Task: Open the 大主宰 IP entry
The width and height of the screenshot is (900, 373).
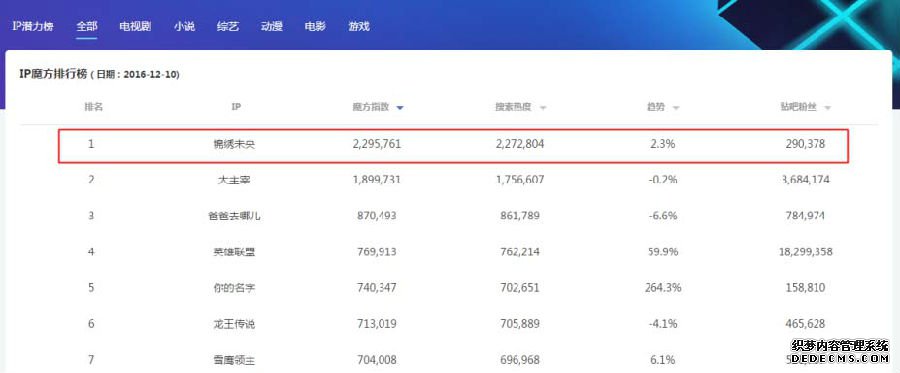Action: coord(234,180)
